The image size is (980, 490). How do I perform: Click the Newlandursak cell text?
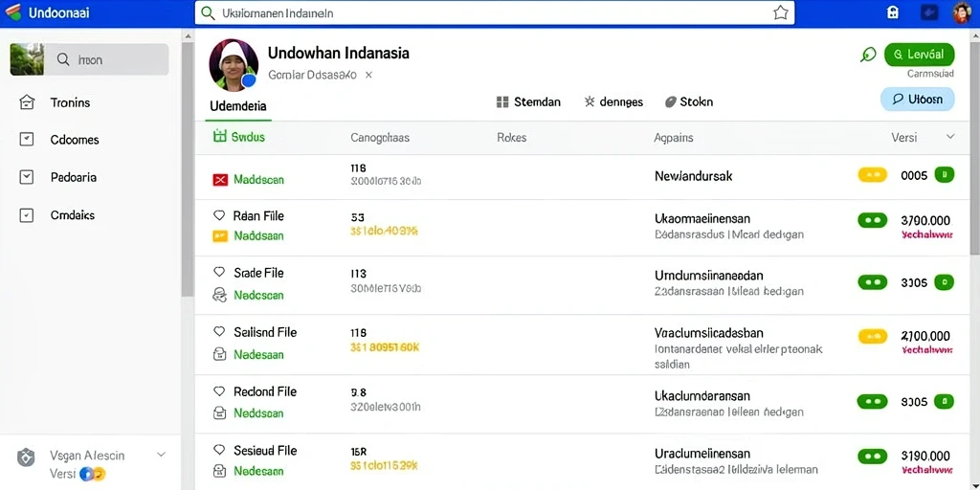pyautogui.click(x=693, y=176)
